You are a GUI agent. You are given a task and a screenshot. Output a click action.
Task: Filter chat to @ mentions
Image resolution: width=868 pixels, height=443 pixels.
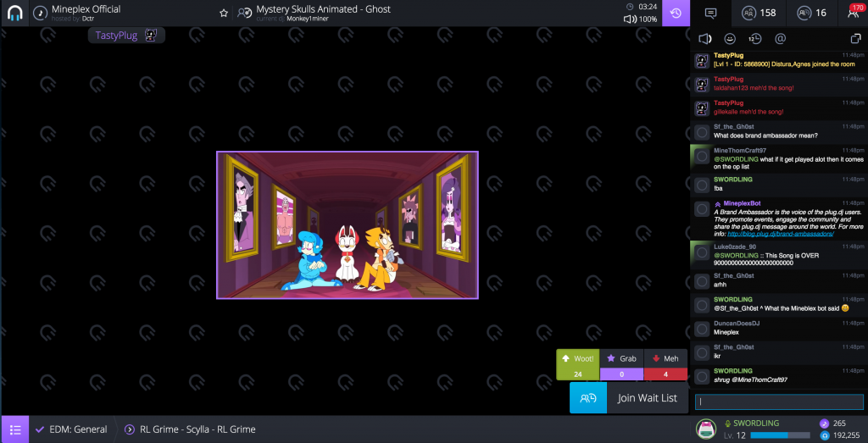click(780, 39)
